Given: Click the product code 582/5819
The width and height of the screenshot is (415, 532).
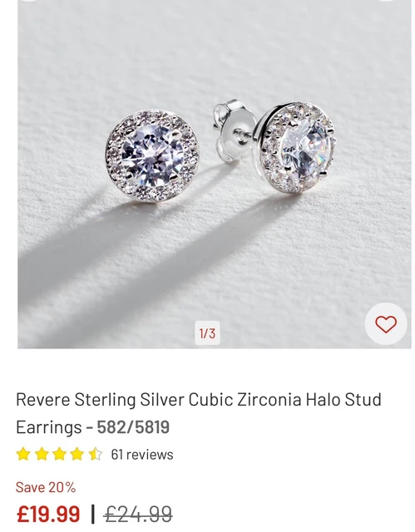Looking at the screenshot, I should tap(133, 426).
